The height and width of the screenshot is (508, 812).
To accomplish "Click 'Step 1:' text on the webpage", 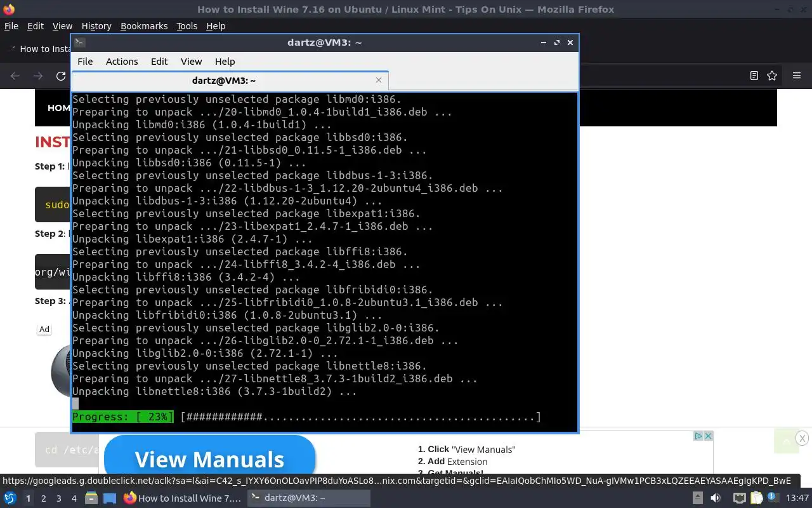I will pos(50,166).
